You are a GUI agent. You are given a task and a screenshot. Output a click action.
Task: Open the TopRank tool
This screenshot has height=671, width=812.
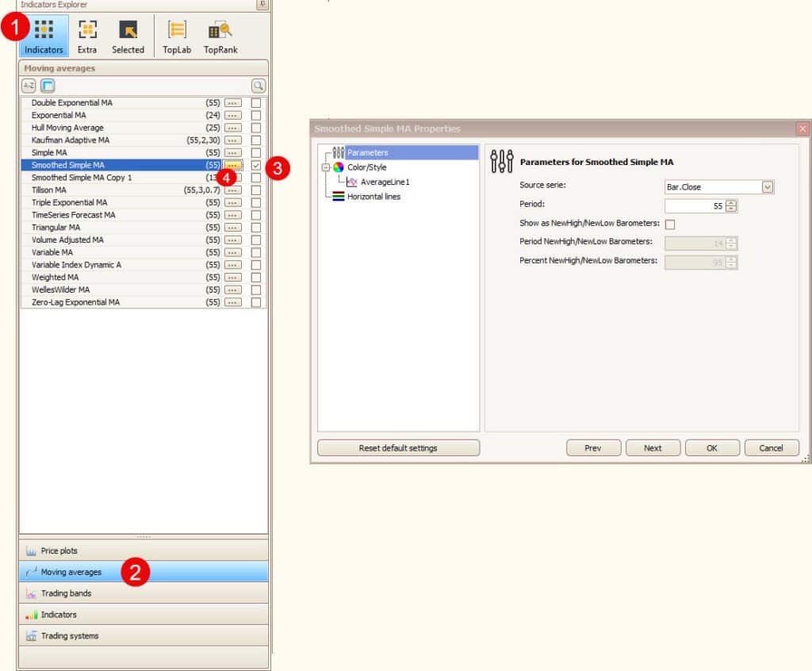(x=220, y=36)
